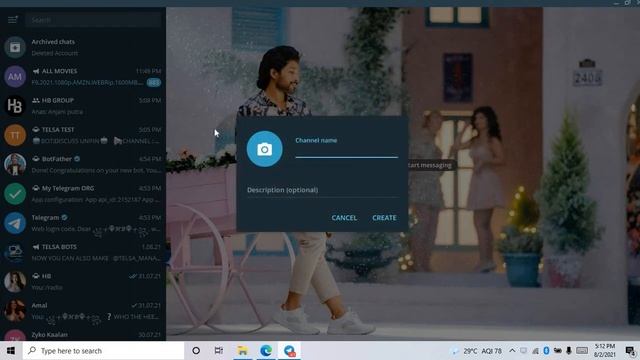Image resolution: width=640 pixels, height=360 pixels.
Task: Open the weather widget showing 29°C
Action: (476, 351)
